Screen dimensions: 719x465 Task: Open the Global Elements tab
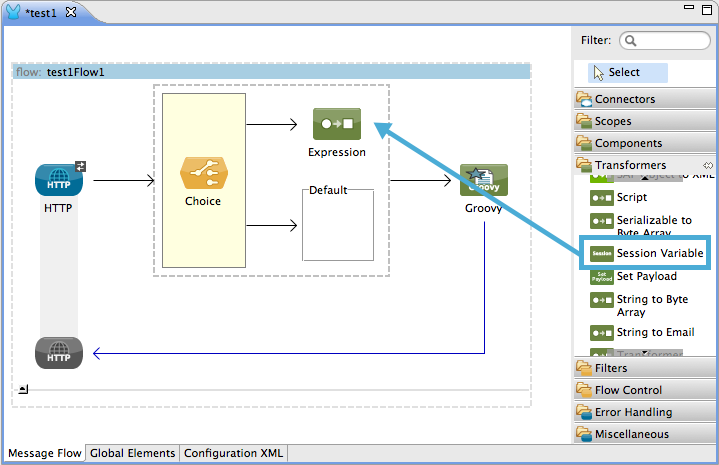[x=132, y=453]
